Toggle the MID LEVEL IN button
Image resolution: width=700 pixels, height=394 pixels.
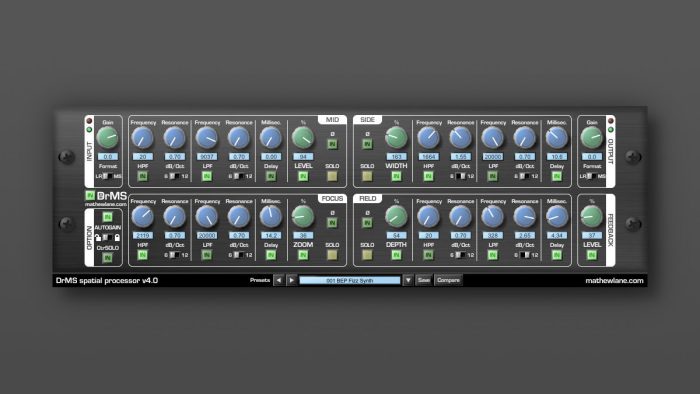pos(303,176)
